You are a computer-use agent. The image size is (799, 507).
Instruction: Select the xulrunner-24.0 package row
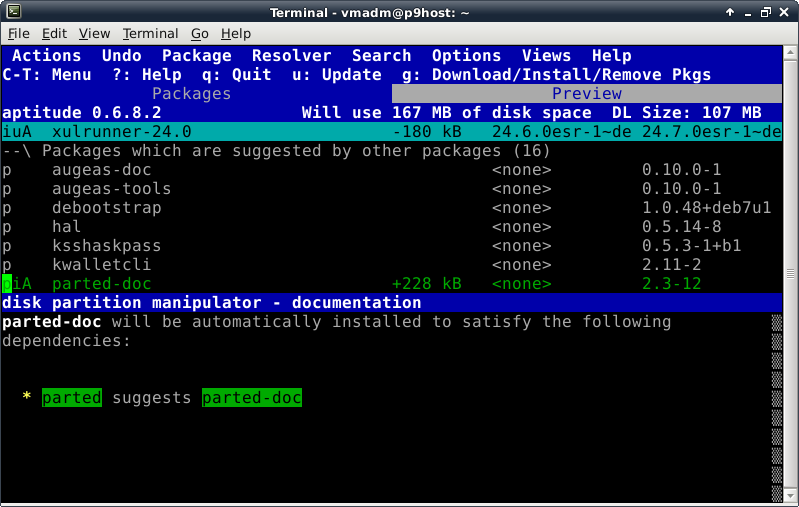coord(120,132)
